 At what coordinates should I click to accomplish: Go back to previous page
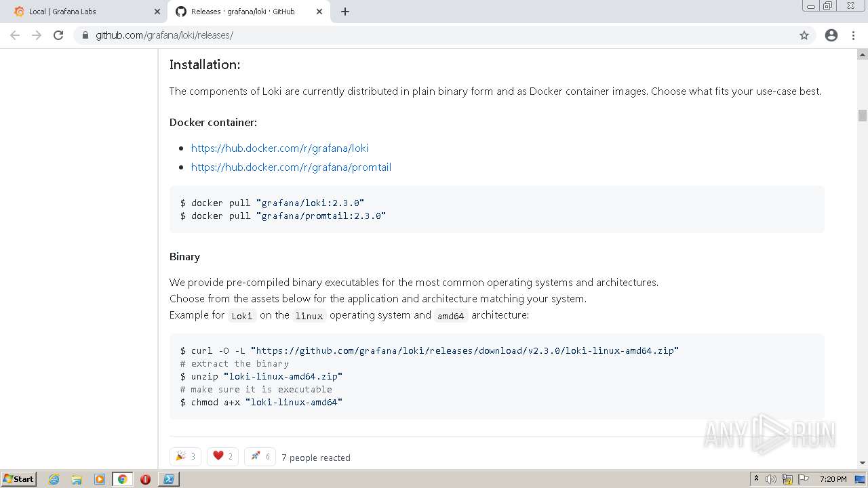[15, 35]
